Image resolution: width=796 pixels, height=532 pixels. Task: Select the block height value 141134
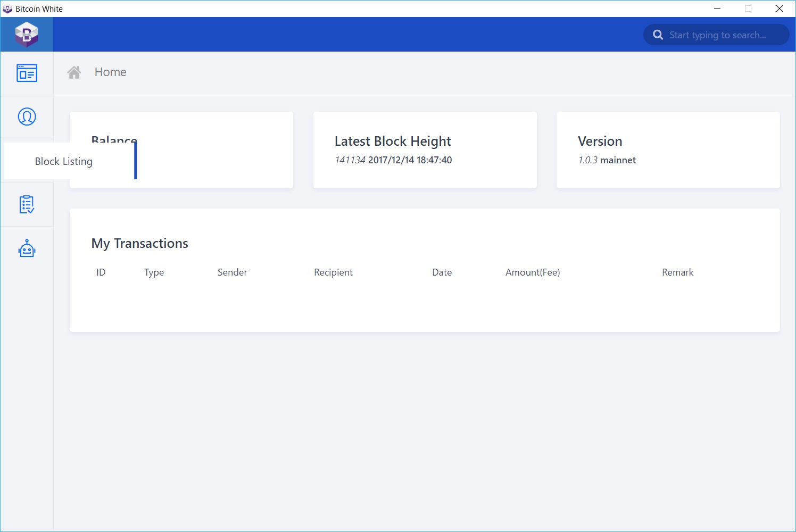click(x=350, y=160)
